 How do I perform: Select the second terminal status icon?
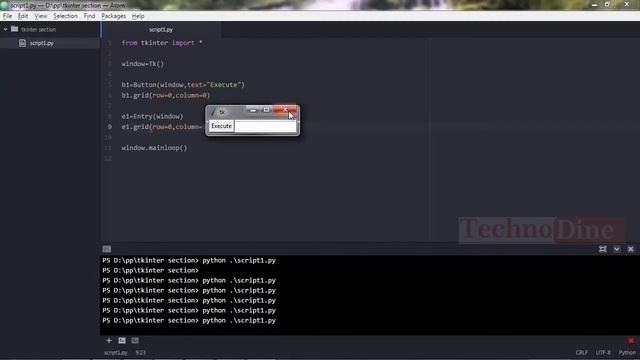135,340
